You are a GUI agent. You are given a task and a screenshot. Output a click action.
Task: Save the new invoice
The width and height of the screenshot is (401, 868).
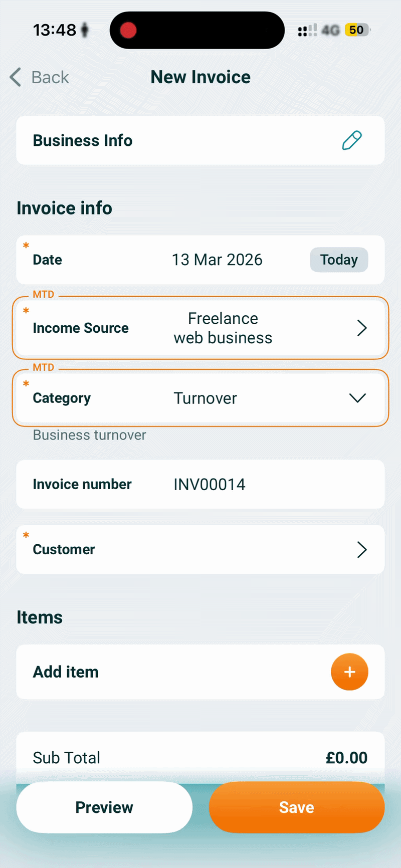pos(297,807)
